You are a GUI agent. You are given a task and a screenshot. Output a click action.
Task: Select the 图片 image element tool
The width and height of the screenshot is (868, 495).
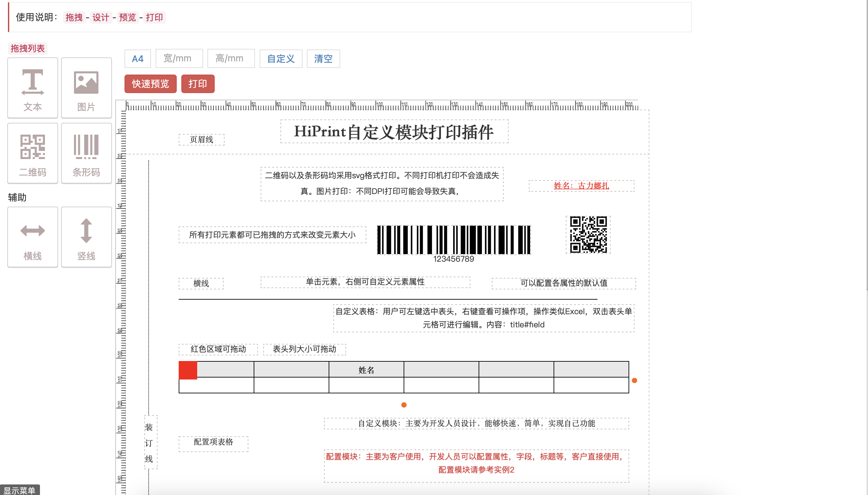[x=87, y=88]
